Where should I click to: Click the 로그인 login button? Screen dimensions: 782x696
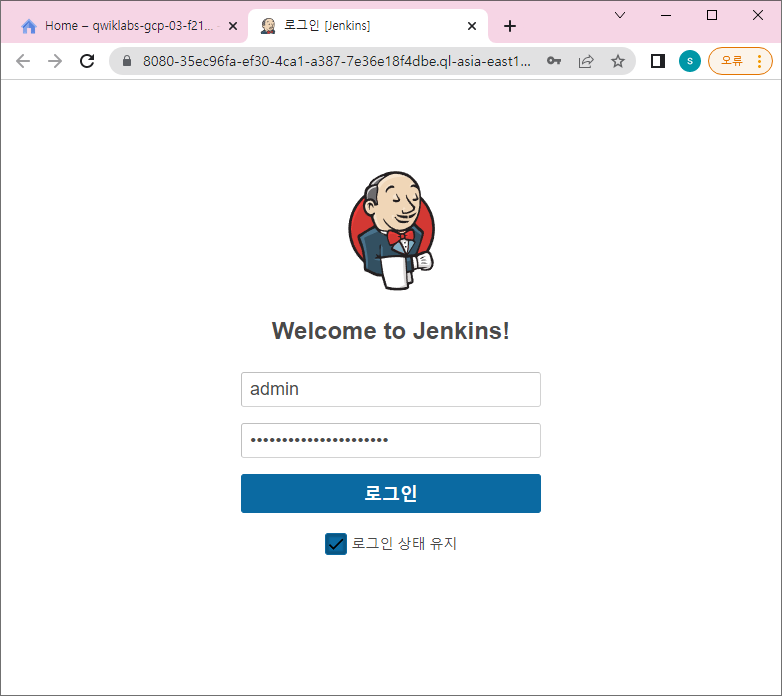391,493
